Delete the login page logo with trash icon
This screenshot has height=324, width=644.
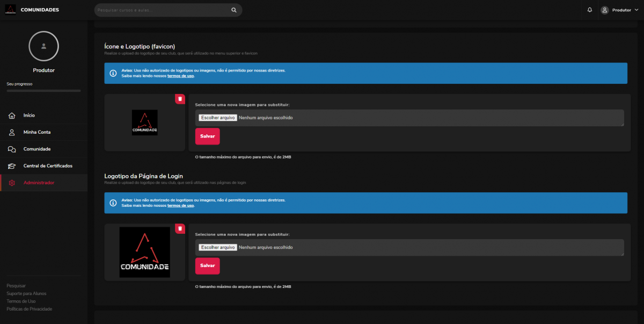(180, 228)
